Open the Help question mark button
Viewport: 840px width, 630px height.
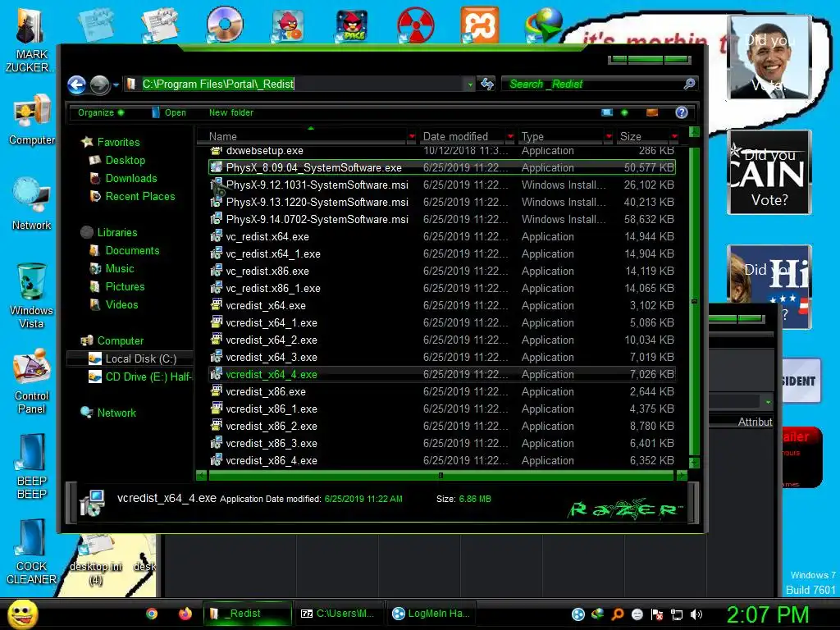pos(682,112)
